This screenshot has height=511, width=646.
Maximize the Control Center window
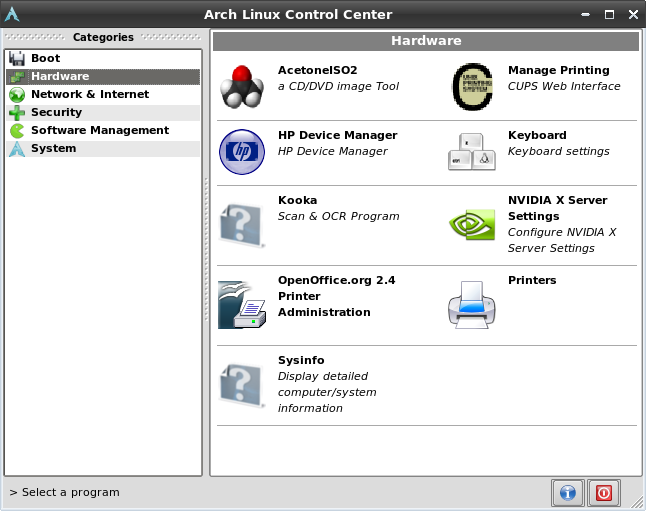click(x=609, y=14)
